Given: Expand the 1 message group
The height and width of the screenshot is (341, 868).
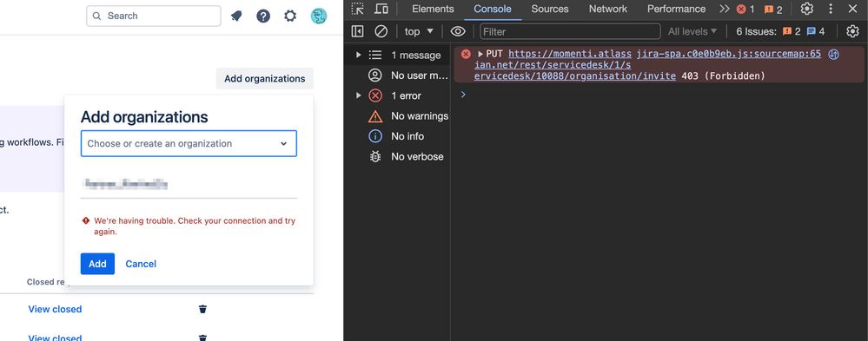Looking at the screenshot, I should point(359,55).
